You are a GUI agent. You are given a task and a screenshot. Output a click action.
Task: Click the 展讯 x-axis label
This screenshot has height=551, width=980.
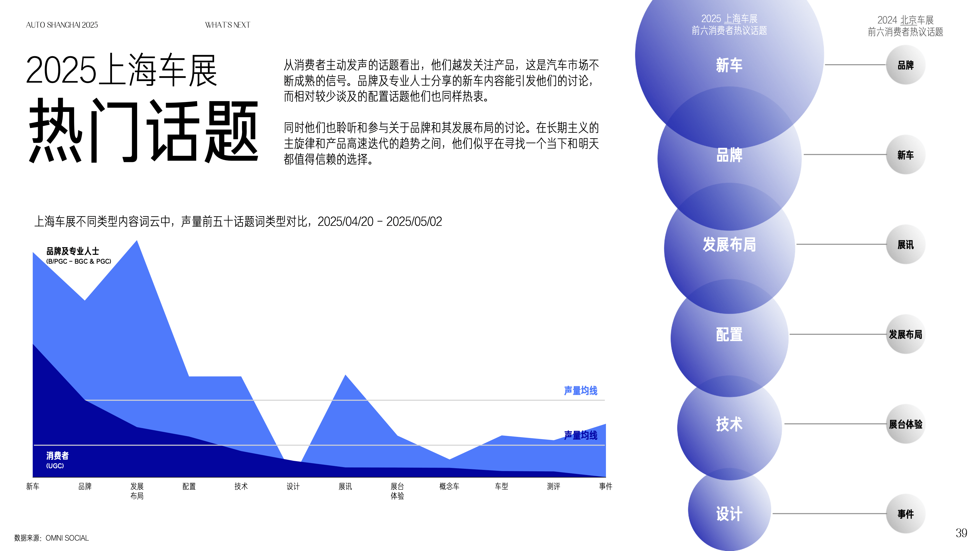point(346,486)
